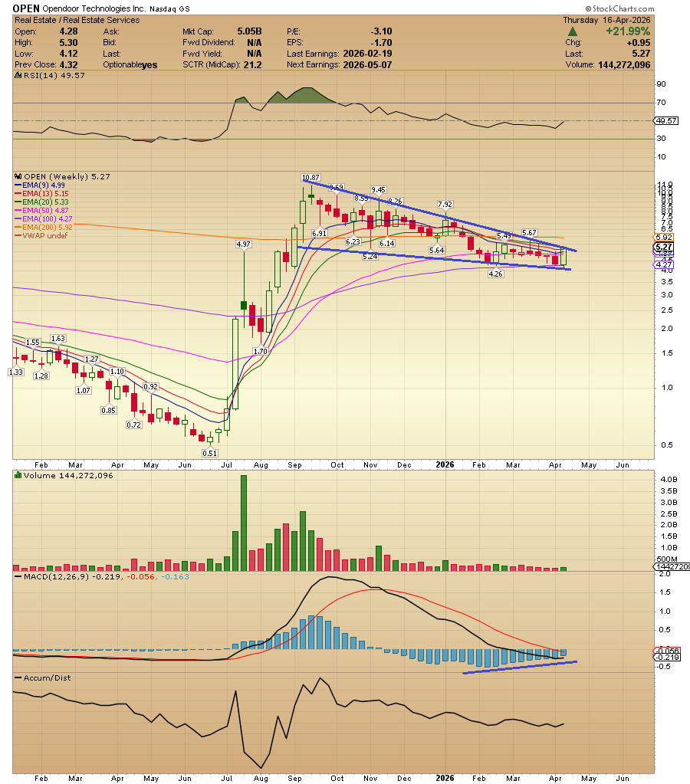Click the 4.97 price label above the July candle
The width and height of the screenshot is (690, 784).
point(243,244)
